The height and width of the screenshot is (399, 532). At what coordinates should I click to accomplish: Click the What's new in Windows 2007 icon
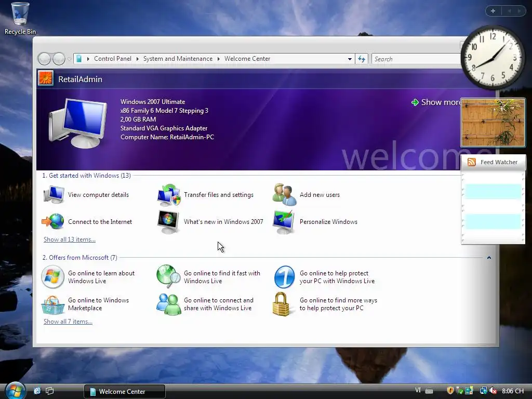pyautogui.click(x=168, y=222)
